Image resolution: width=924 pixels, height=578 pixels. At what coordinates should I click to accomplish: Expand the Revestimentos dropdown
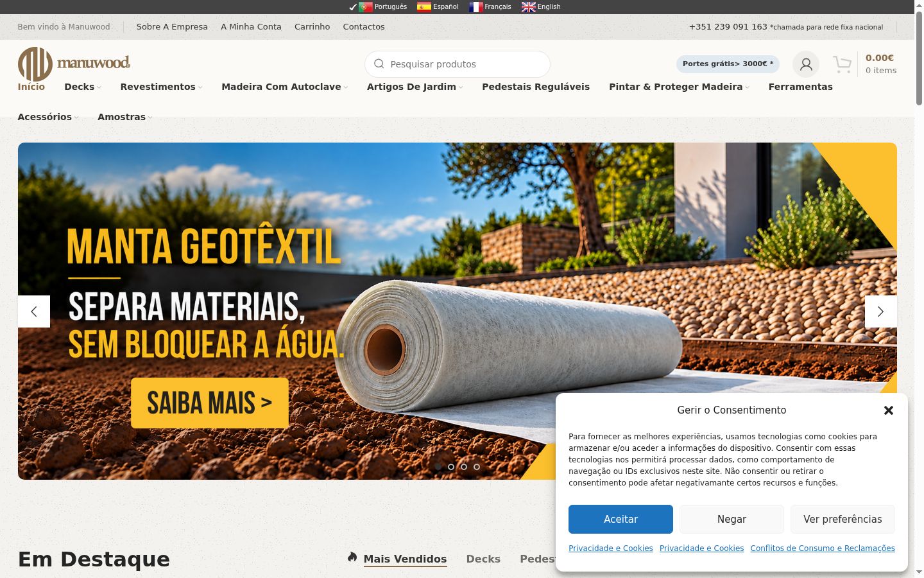click(x=161, y=87)
